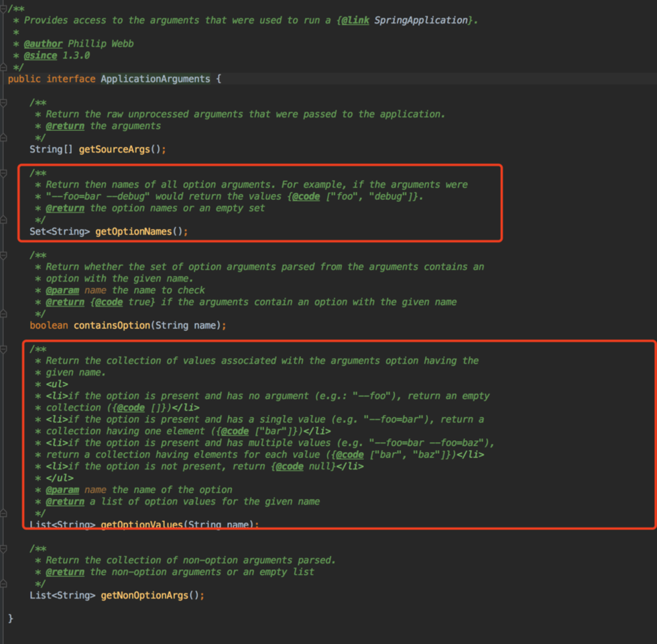Click the @author Phillip Webb tag link
Screen dimensions: 657x644
click(x=43, y=43)
